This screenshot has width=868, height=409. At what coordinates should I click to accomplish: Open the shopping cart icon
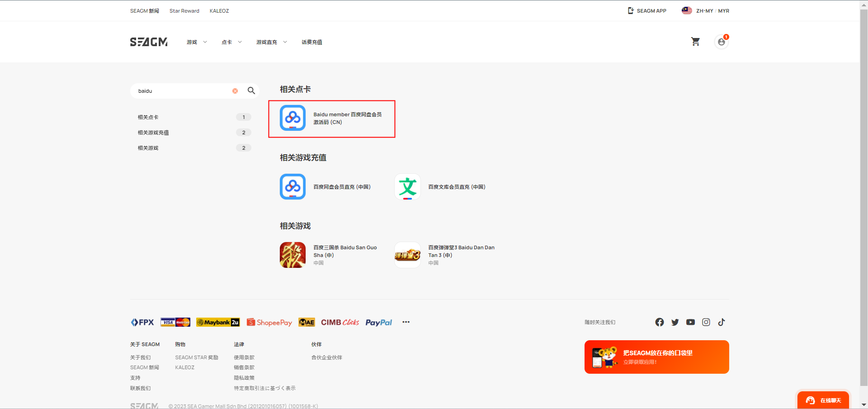pos(695,42)
